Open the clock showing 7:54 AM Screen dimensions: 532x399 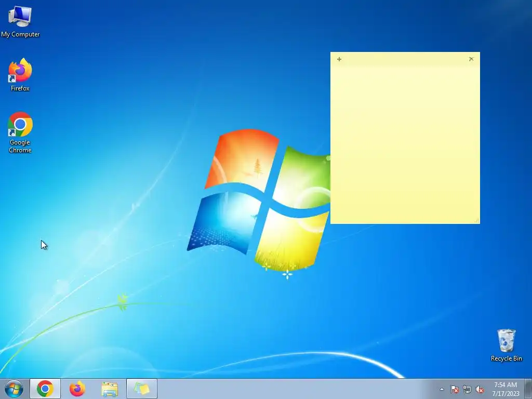coord(506,389)
